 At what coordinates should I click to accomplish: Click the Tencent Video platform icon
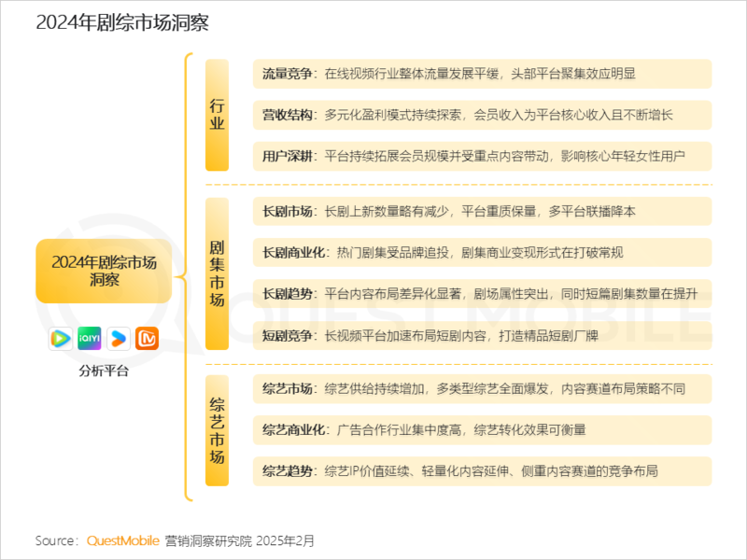point(60,338)
